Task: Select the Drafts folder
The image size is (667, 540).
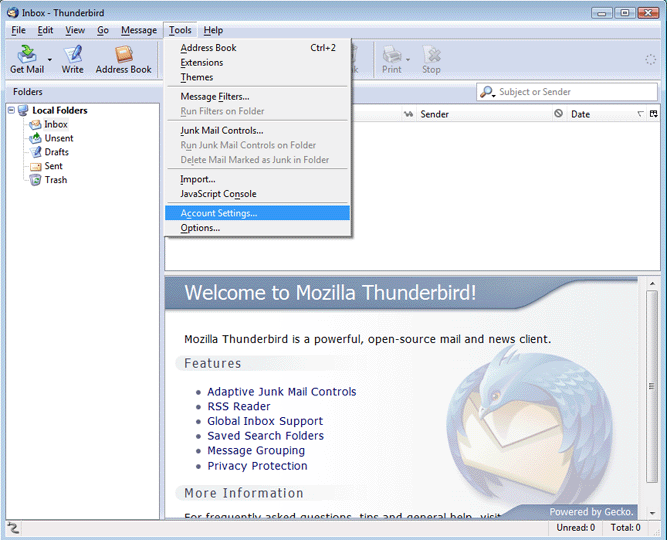Action: pos(57,152)
